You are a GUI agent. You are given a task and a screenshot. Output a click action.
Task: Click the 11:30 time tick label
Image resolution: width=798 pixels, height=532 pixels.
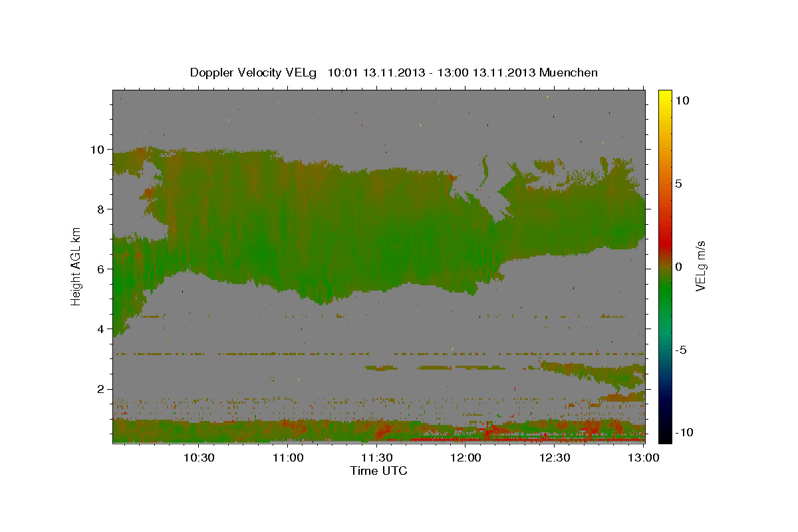[x=377, y=458]
